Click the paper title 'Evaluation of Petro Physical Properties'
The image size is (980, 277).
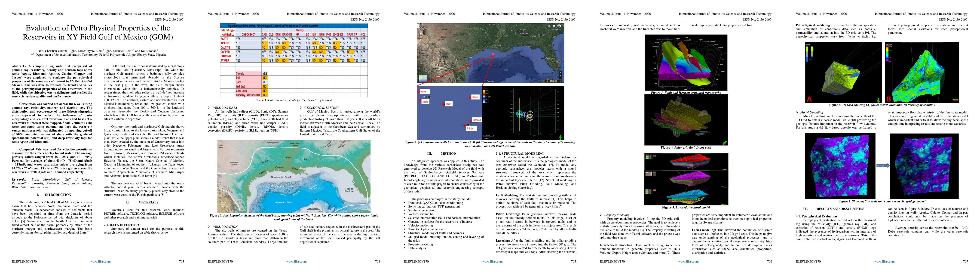click(x=98, y=32)
